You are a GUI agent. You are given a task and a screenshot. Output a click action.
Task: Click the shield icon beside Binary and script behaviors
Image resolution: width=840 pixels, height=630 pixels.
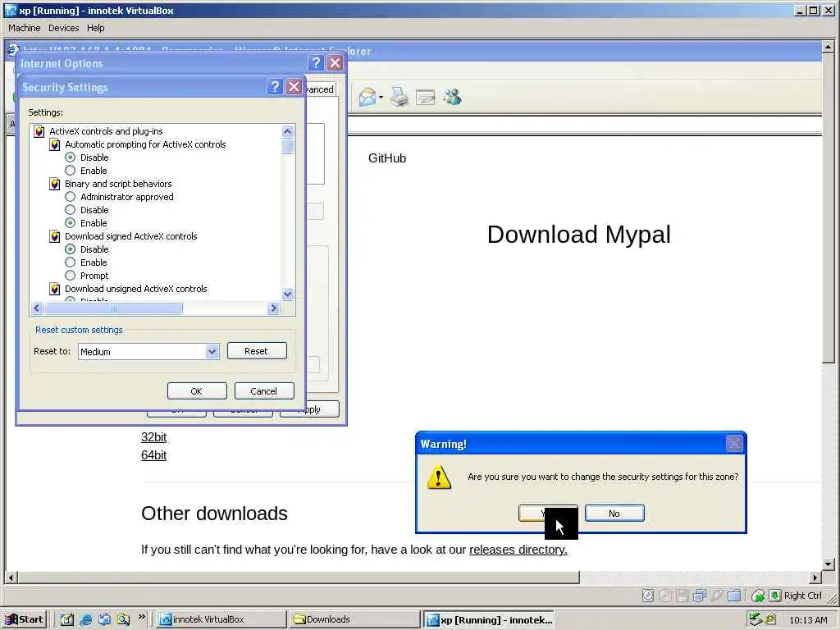55,184
